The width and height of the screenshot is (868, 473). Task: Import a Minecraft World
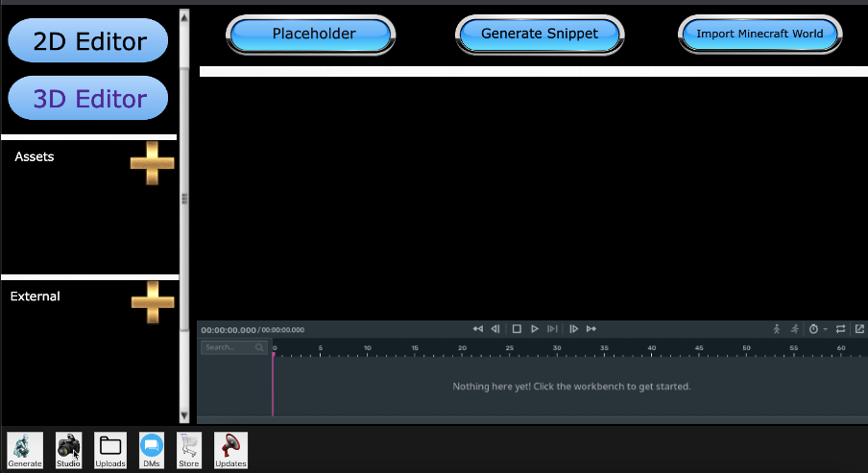click(760, 35)
